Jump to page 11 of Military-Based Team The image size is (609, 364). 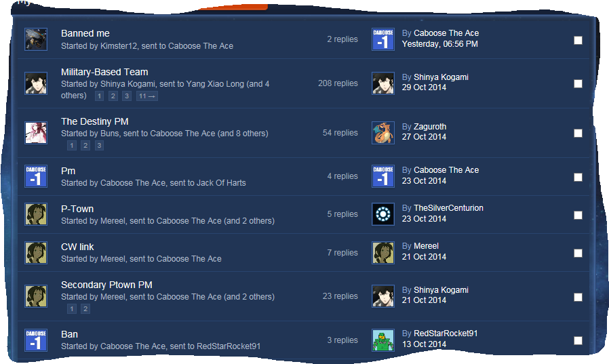pos(146,96)
